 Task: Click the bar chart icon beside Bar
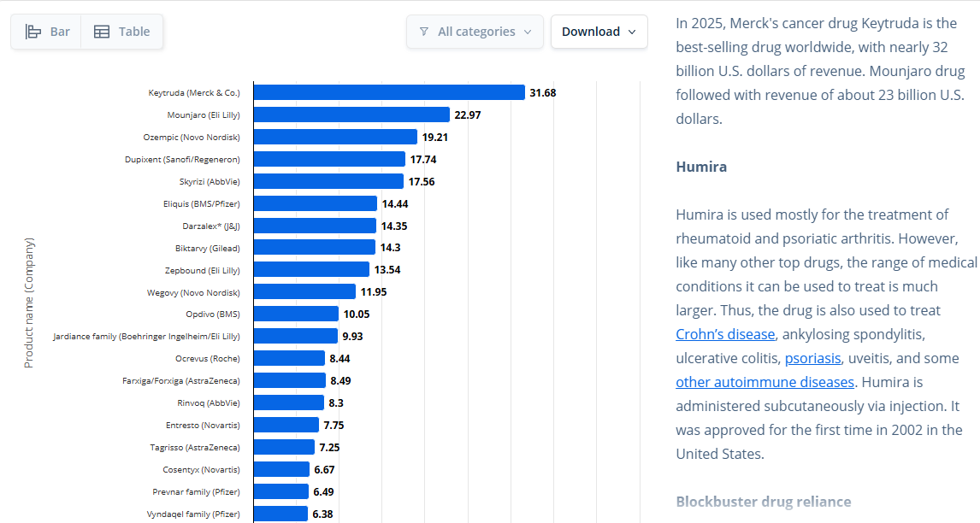tap(33, 32)
